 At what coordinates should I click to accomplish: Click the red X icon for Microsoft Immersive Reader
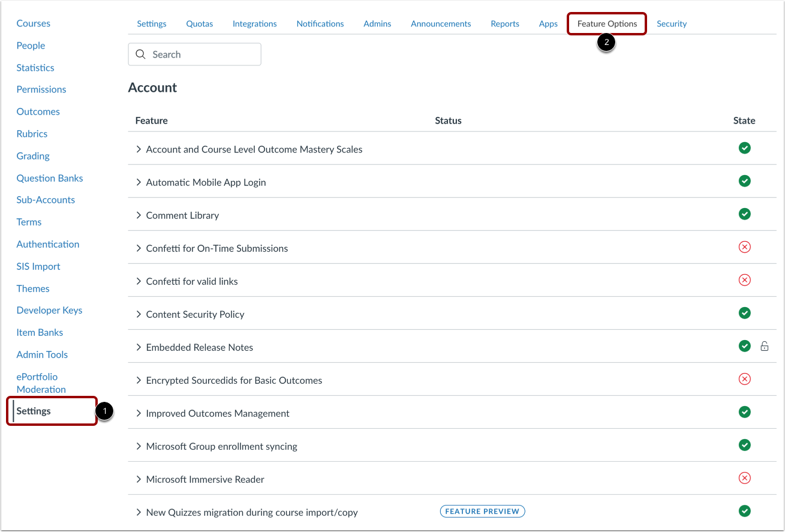click(x=744, y=478)
